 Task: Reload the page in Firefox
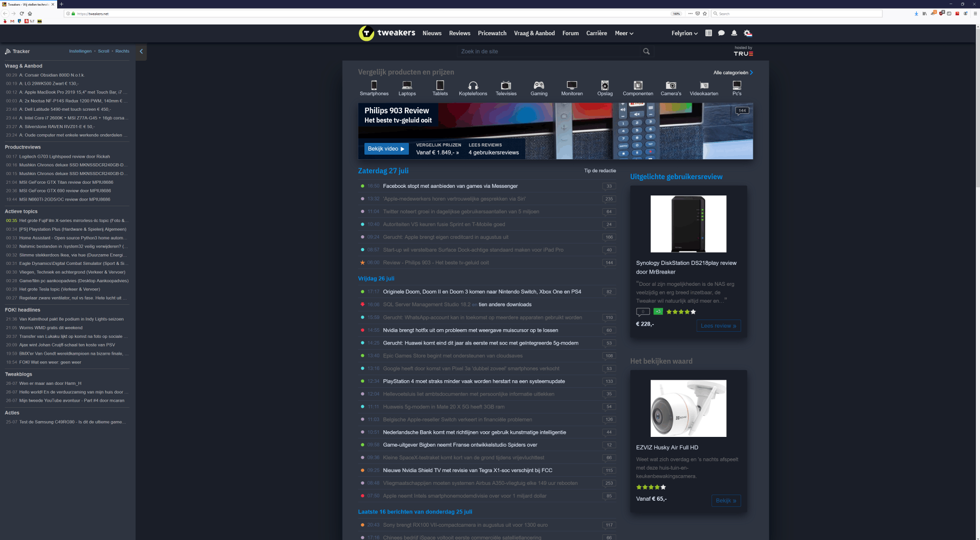(21, 14)
